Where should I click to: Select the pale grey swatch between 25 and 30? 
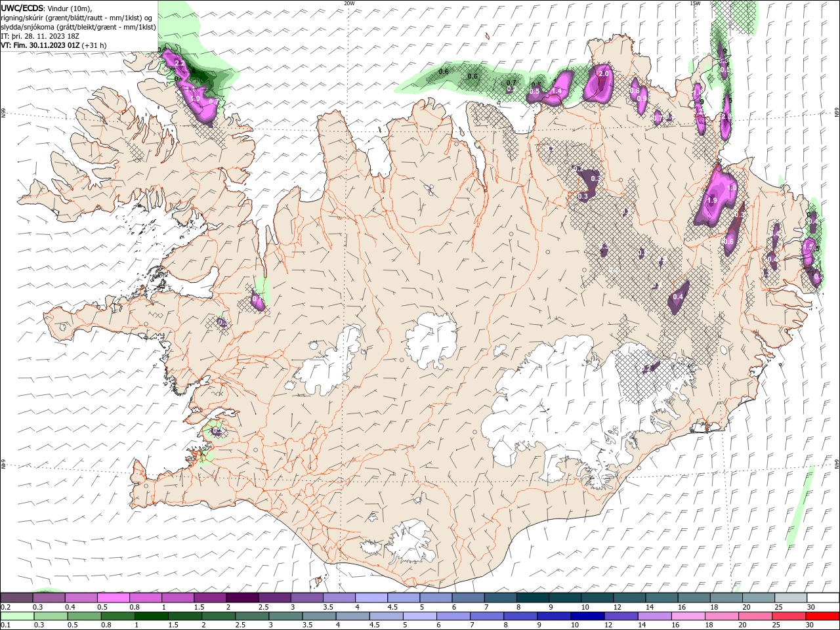791,598
